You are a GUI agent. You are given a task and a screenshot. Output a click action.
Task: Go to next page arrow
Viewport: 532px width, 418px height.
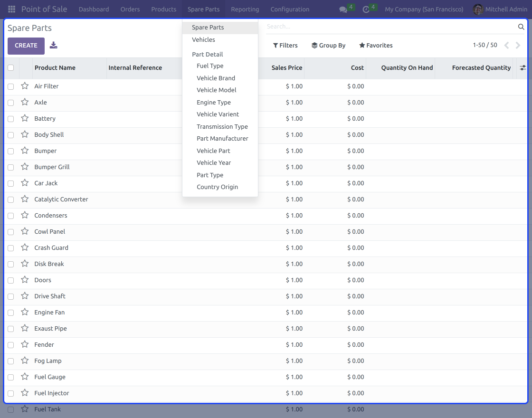tap(518, 46)
